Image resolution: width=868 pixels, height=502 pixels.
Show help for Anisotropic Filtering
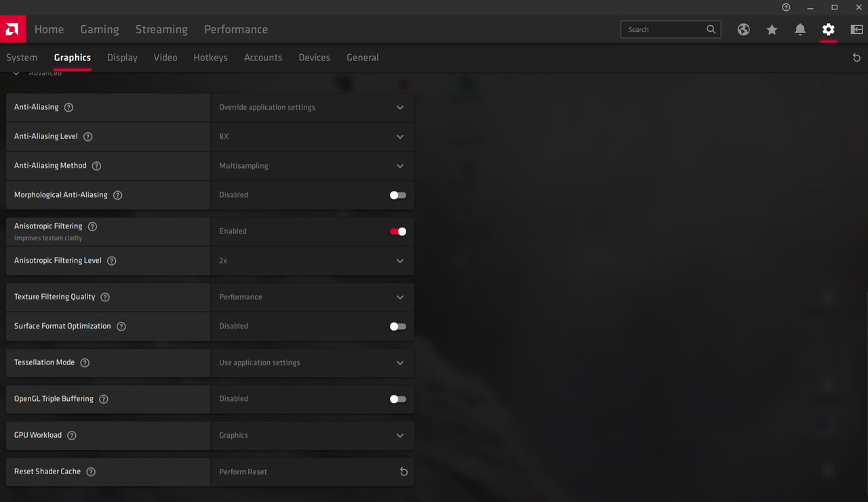pyautogui.click(x=92, y=226)
